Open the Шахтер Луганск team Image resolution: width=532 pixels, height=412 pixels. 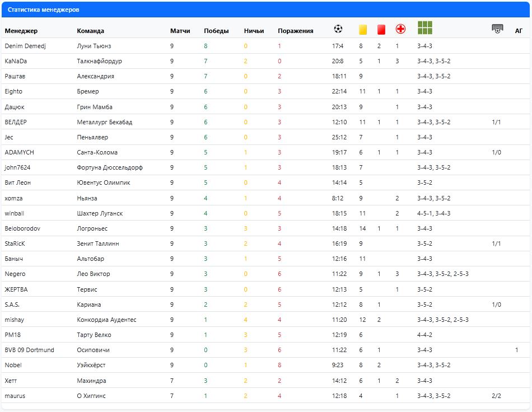(99, 213)
